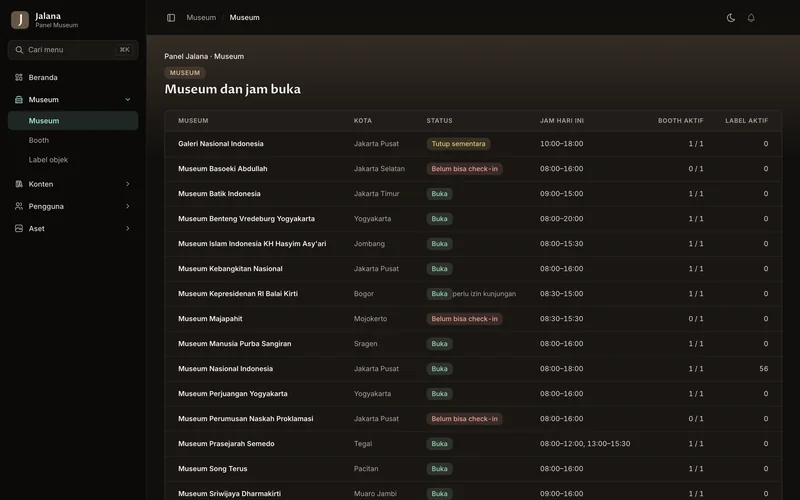Screen dimensions: 800x500
Task: Open the Konten sidebar section
Action: pyautogui.click(x=73, y=184)
